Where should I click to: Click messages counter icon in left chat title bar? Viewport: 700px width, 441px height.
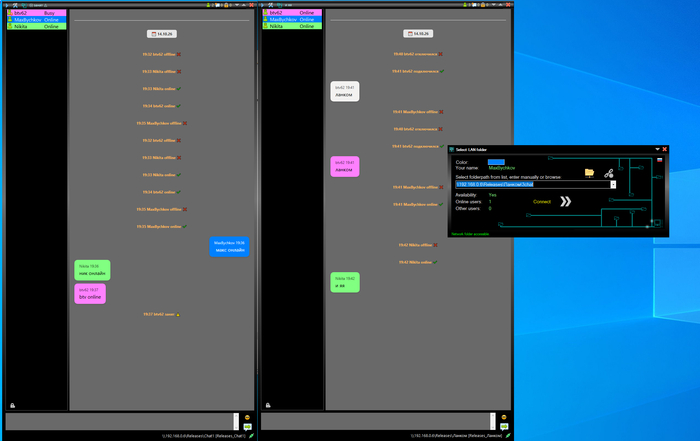pos(218,5)
